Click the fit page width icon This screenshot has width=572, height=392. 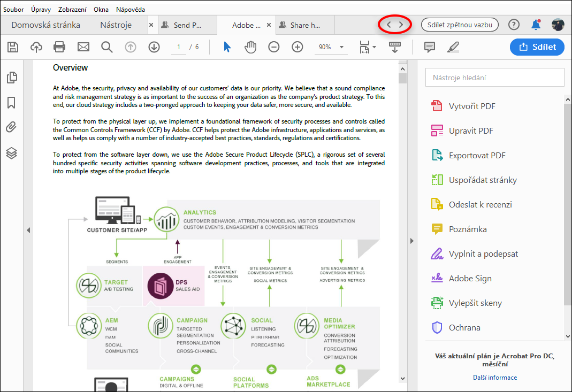[x=364, y=47]
